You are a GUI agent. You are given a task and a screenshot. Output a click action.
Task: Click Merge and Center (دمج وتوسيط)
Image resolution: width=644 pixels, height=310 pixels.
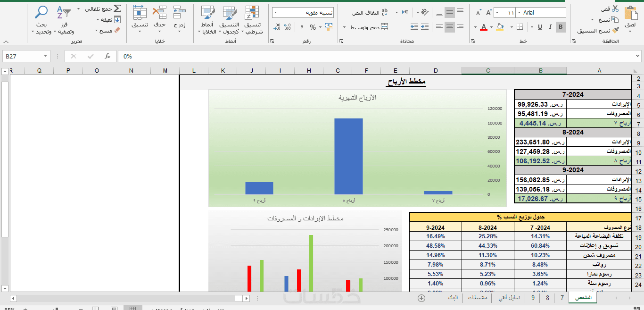point(369,27)
